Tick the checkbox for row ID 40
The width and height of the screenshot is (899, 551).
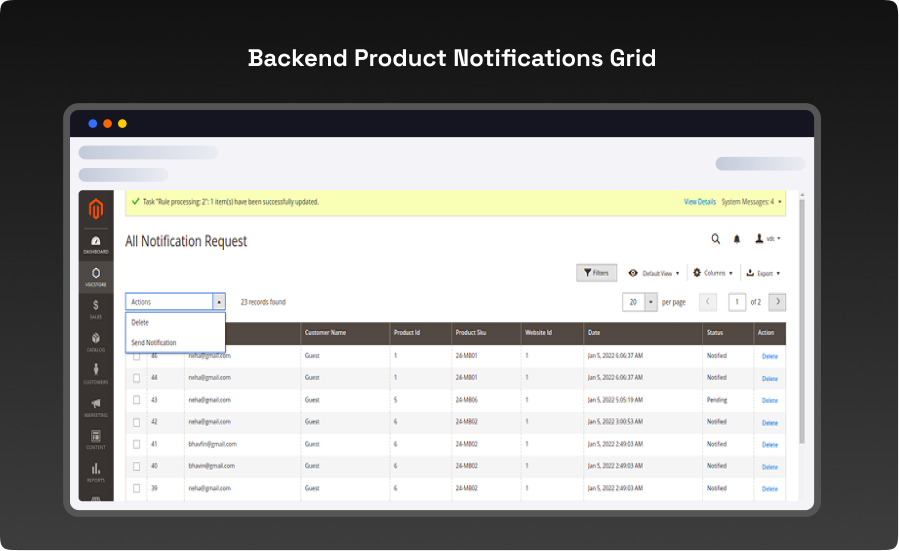click(x=137, y=466)
